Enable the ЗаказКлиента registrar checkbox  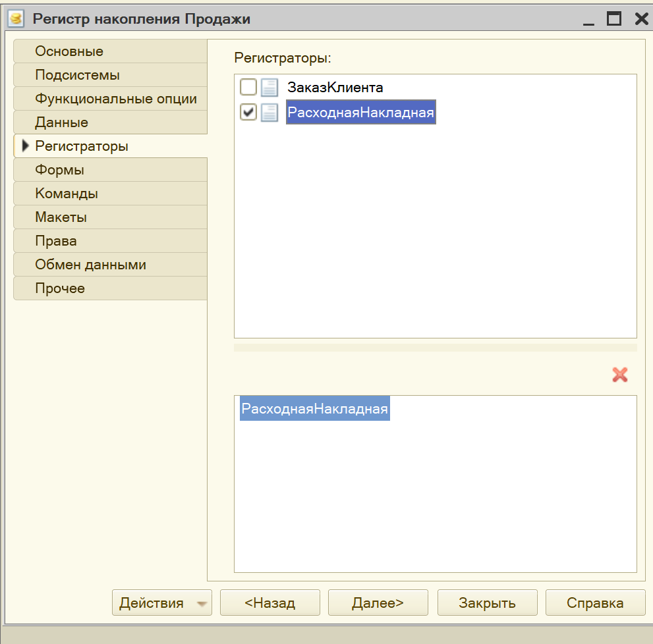click(248, 87)
